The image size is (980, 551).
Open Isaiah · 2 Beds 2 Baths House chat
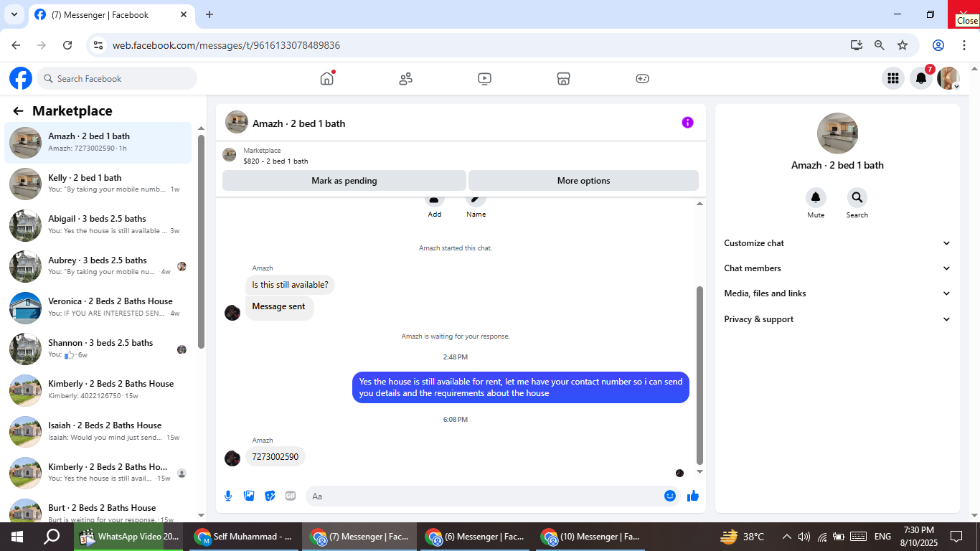click(98, 431)
